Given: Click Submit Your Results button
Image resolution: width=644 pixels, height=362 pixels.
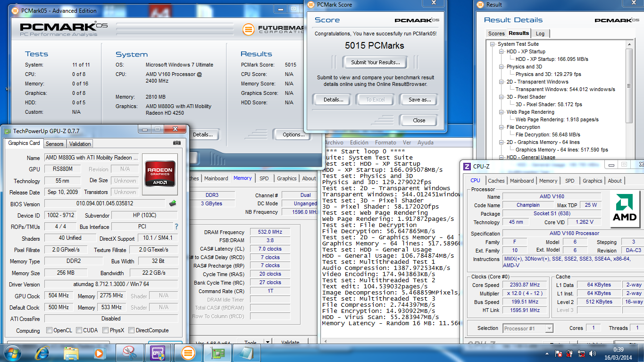Looking at the screenshot, I should tap(376, 62).
